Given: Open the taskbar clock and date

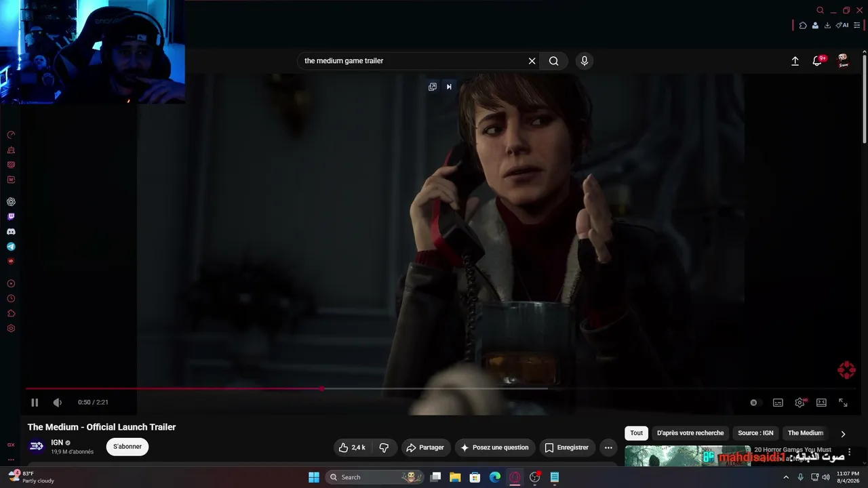Looking at the screenshot, I should pos(848,477).
